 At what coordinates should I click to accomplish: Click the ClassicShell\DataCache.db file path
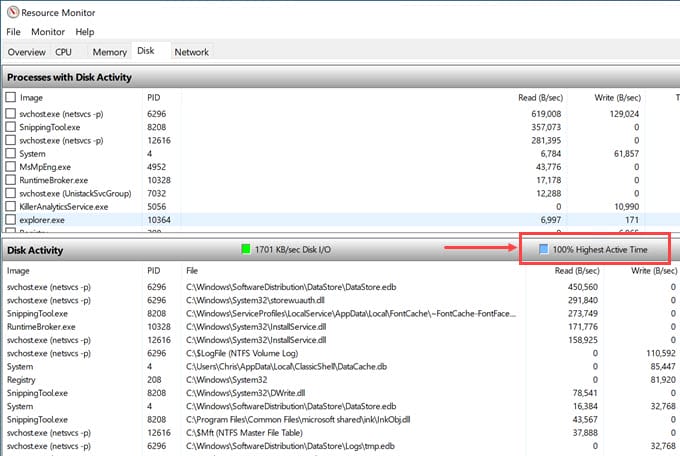286,367
